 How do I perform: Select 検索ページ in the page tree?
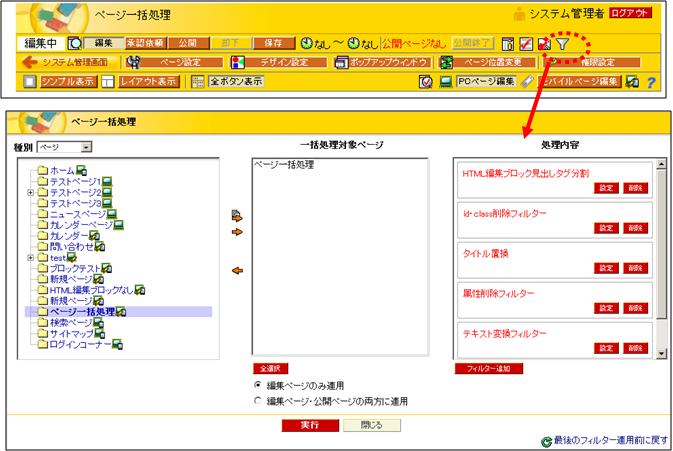[71, 323]
